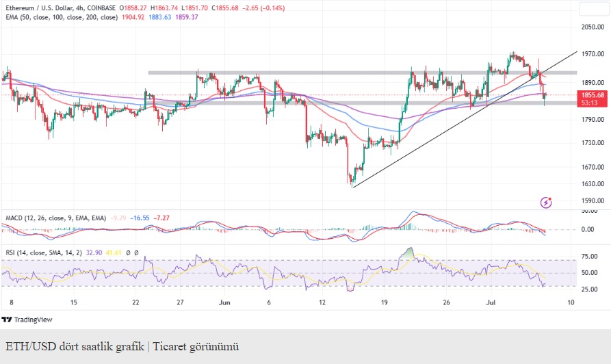Open the EMA (50, close, 100, close, 200, close) legend
The height and width of the screenshot is (364, 611).
point(62,17)
